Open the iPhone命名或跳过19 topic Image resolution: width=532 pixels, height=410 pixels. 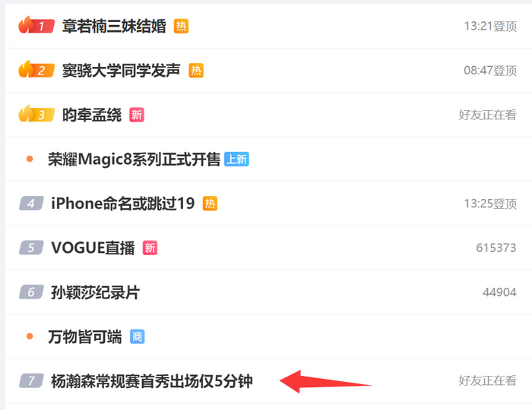[123, 203]
